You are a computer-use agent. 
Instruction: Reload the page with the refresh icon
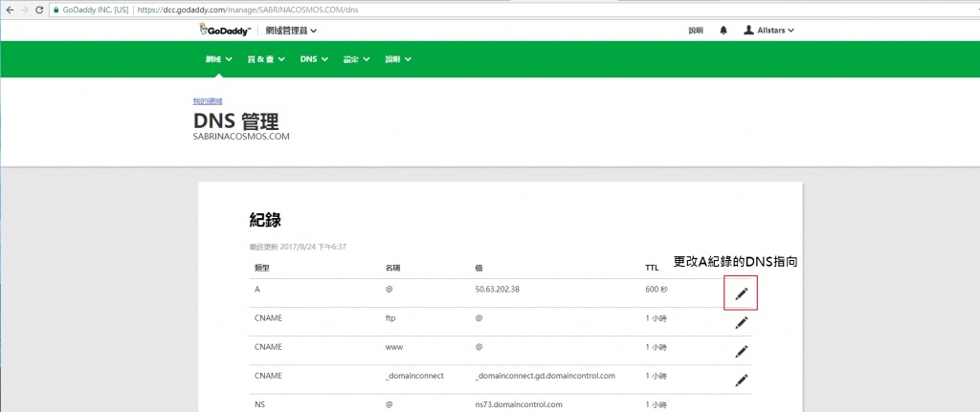[39, 9]
